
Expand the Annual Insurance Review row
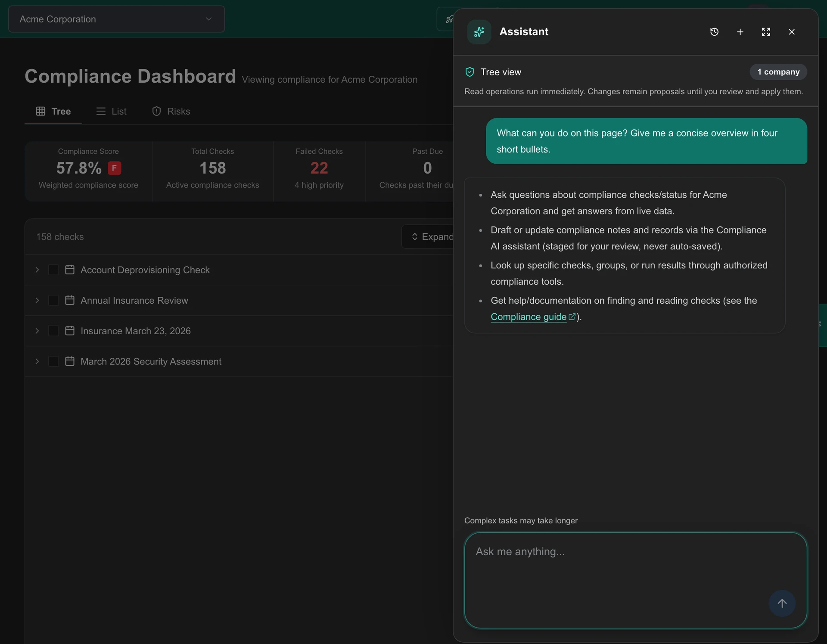[37, 300]
